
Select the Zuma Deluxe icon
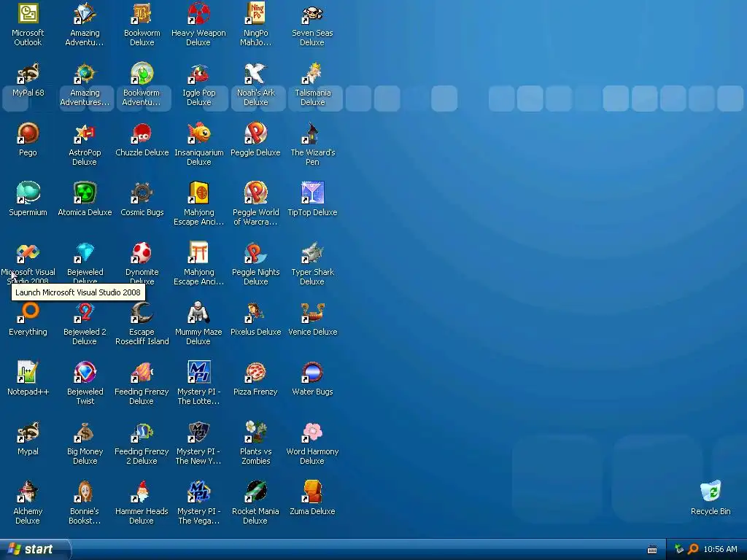click(x=312, y=492)
